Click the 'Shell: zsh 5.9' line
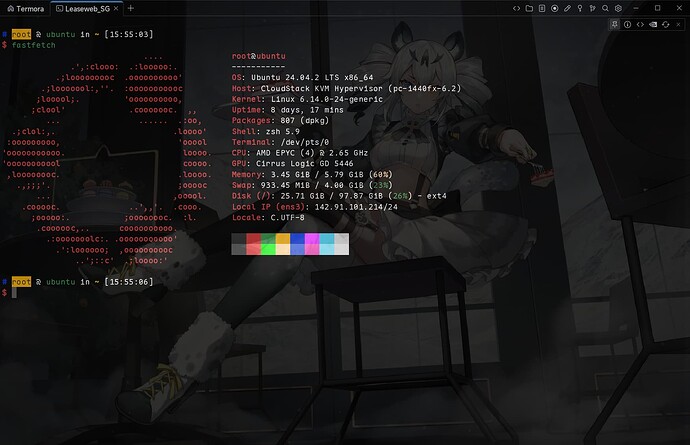Image resolution: width=690 pixels, height=445 pixels. (x=266, y=132)
